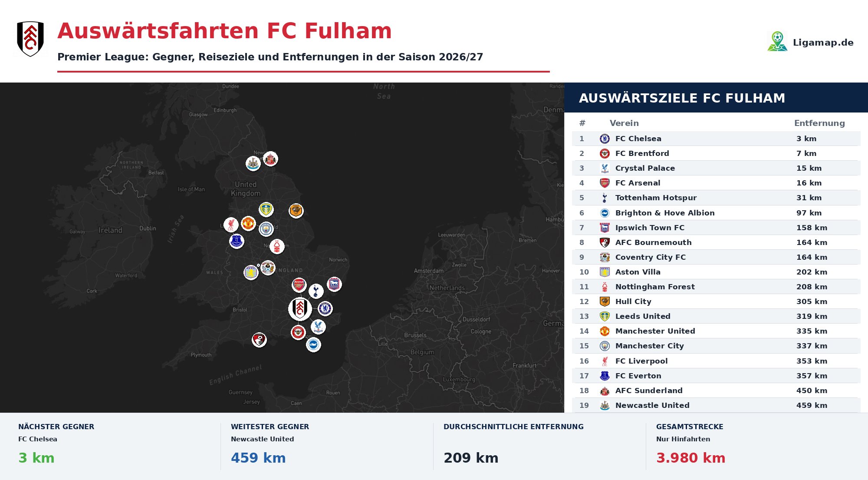Click the Verein column header

pos(624,123)
